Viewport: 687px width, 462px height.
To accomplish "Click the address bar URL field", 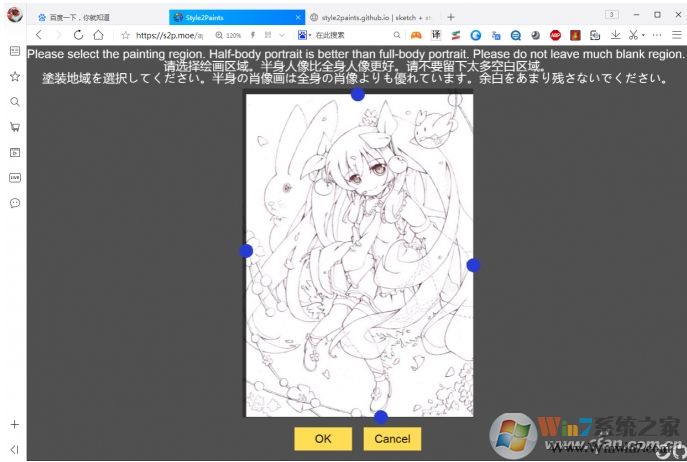I will click(163, 35).
